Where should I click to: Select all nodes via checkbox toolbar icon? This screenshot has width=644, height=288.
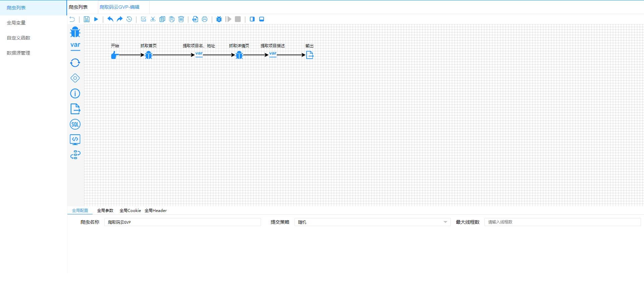(144, 19)
